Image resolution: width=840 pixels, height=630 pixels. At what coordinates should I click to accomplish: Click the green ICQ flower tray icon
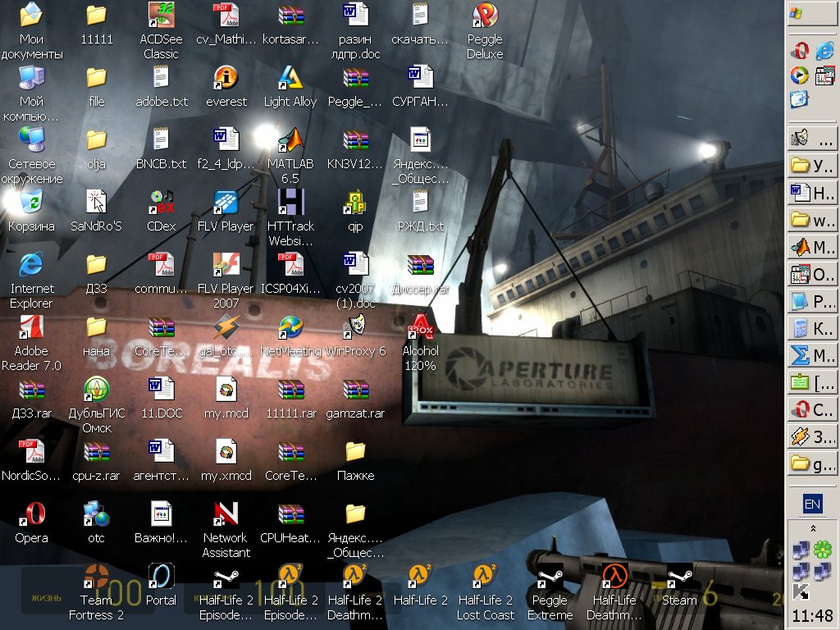823,550
